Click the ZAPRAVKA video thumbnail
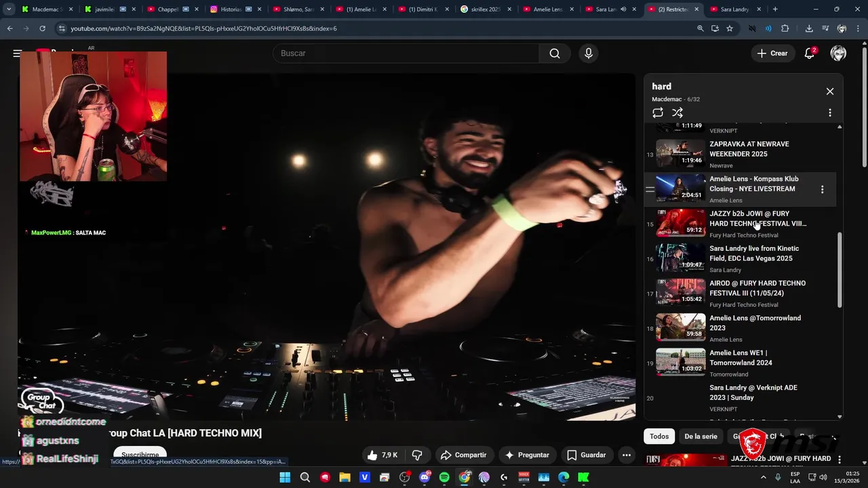The width and height of the screenshot is (868, 488). [x=680, y=154]
